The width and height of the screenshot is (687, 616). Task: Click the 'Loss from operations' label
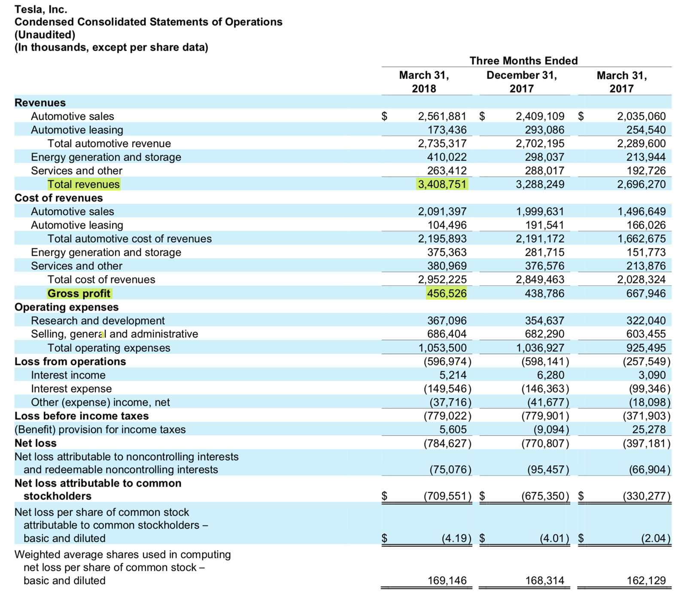tap(70, 362)
